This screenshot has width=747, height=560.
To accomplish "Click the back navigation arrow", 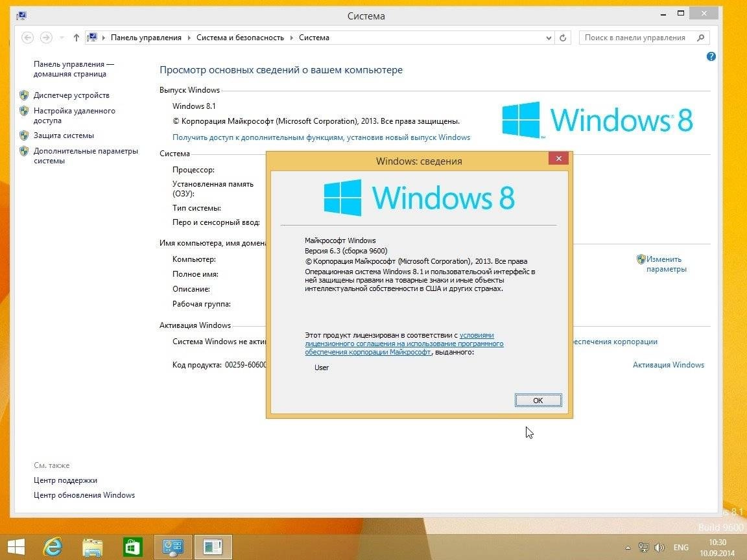I will (28, 38).
